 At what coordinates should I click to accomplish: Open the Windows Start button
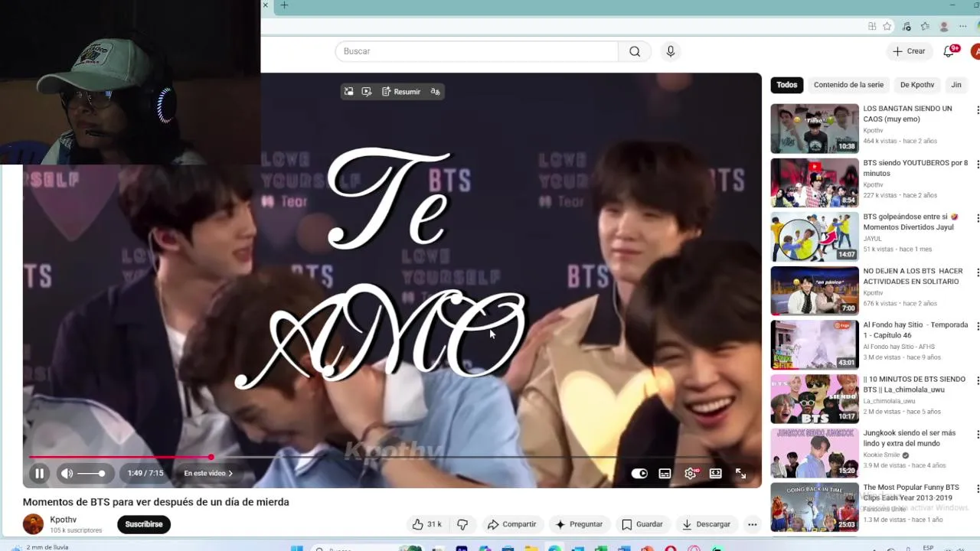(x=297, y=548)
